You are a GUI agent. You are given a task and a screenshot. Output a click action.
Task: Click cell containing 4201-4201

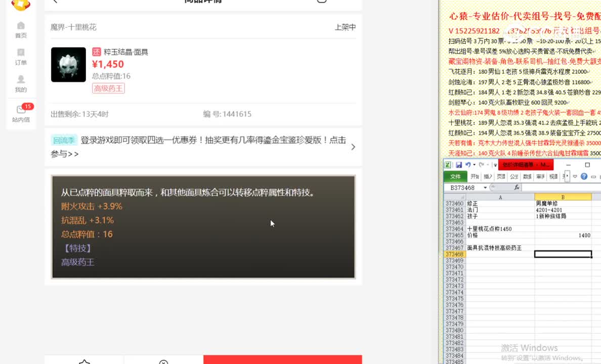(563, 210)
